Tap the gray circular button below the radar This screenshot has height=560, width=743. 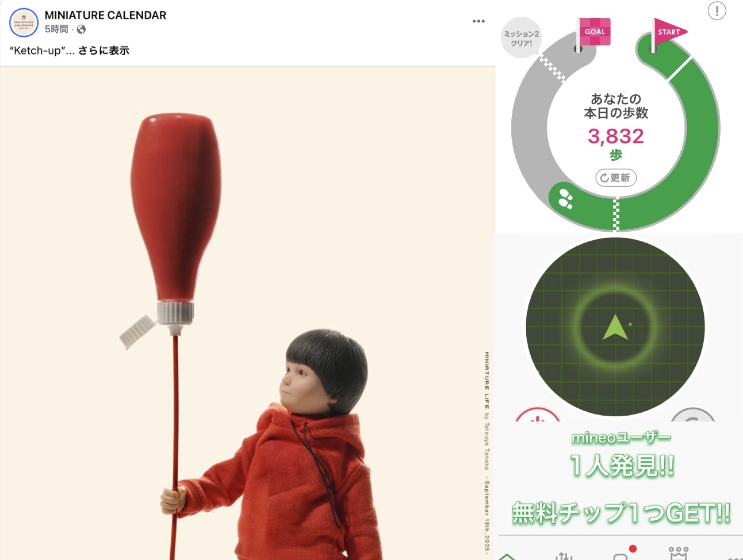(x=693, y=415)
